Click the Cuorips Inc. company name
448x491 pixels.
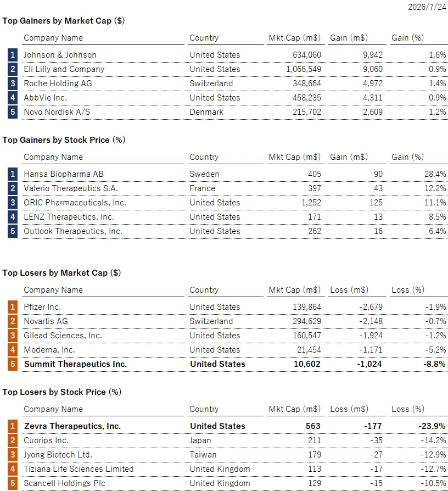click(x=46, y=440)
